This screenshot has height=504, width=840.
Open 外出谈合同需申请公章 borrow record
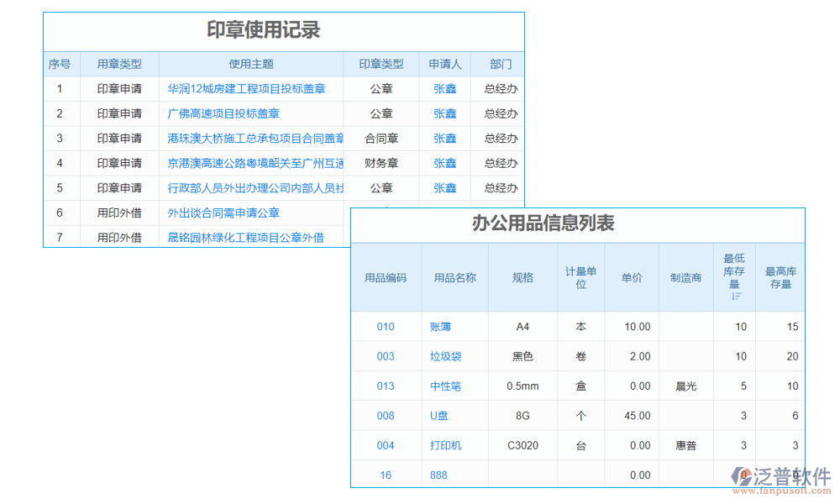click(244, 213)
